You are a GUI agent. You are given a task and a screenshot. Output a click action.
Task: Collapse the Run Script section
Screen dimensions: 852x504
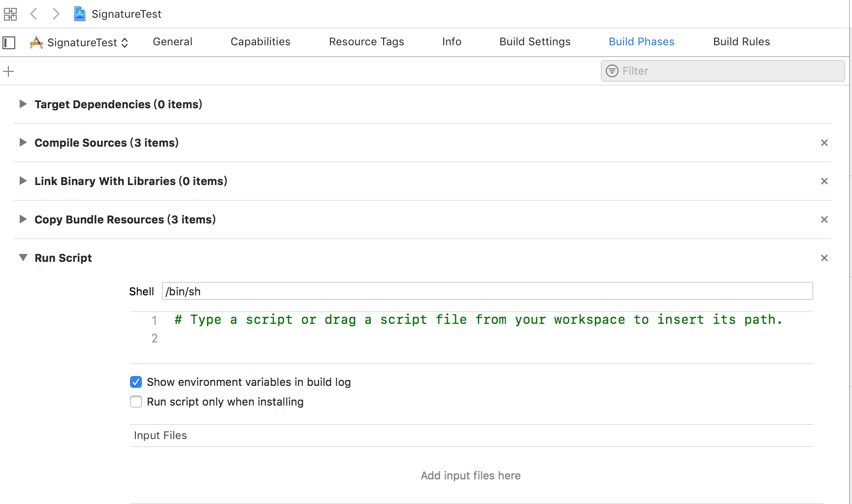click(23, 257)
